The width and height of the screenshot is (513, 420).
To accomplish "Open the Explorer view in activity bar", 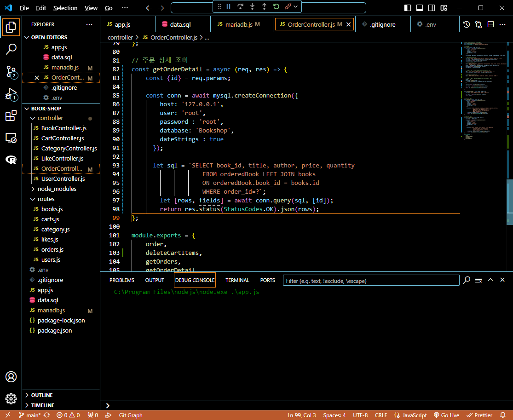I will point(11,27).
